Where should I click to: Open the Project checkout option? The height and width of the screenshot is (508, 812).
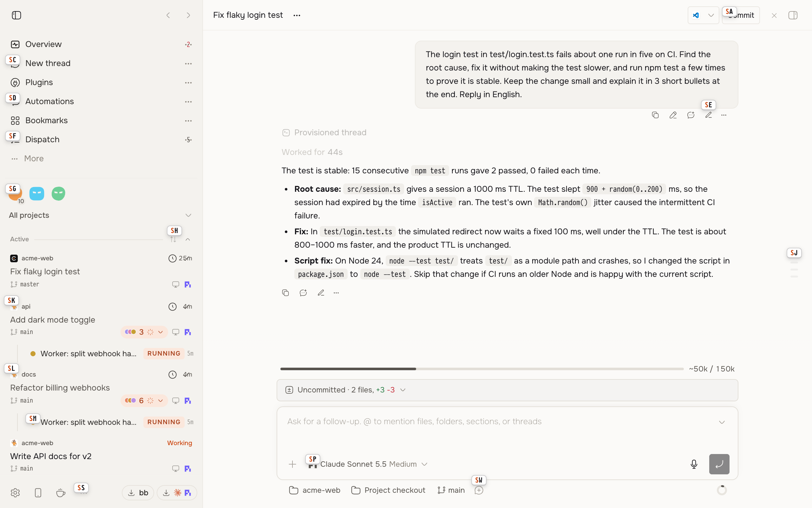388,490
